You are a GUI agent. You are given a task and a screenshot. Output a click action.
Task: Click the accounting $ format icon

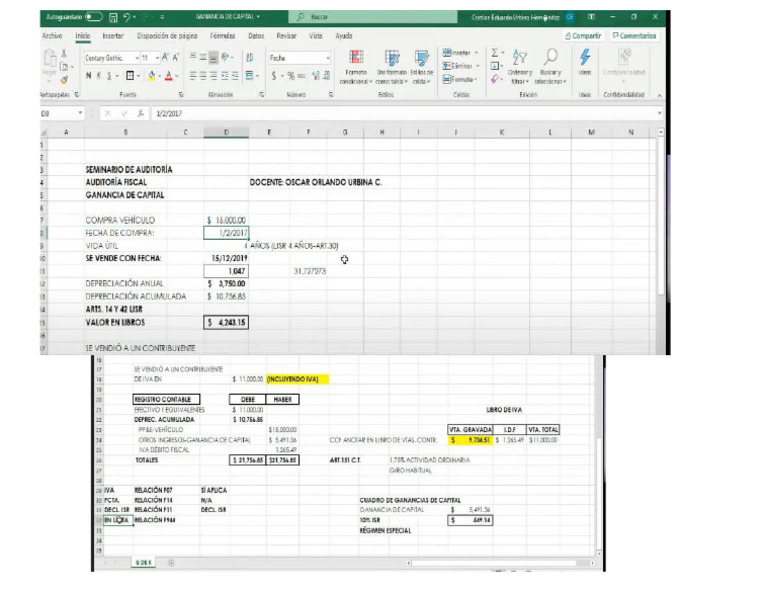(274, 75)
